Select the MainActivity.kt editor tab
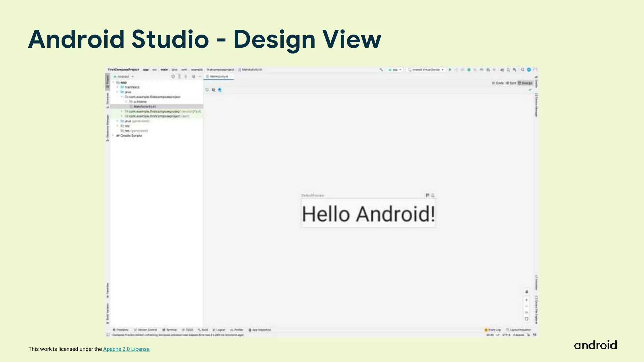The height and width of the screenshot is (362, 644). [219, 77]
